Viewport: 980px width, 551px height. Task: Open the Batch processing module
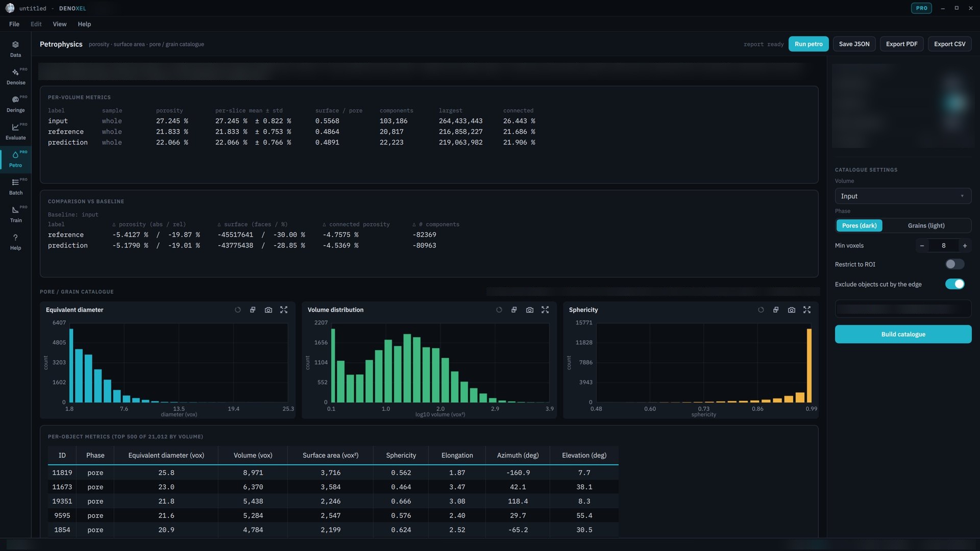pyautogui.click(x=15, y=187)
